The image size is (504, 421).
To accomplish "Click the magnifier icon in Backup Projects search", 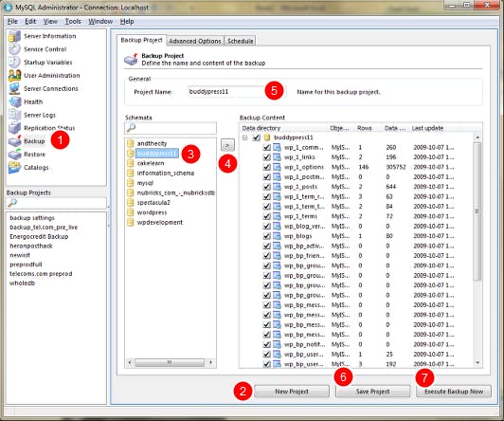I will (x=12, y=203).
